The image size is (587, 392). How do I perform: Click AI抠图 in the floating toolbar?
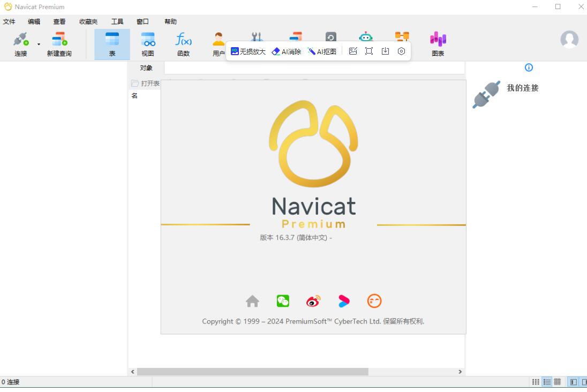[322, 51]
